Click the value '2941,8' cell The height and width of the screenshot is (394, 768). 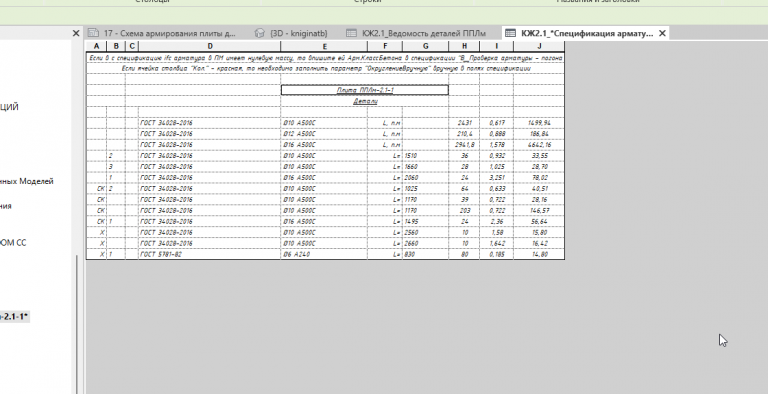point(464,145)
